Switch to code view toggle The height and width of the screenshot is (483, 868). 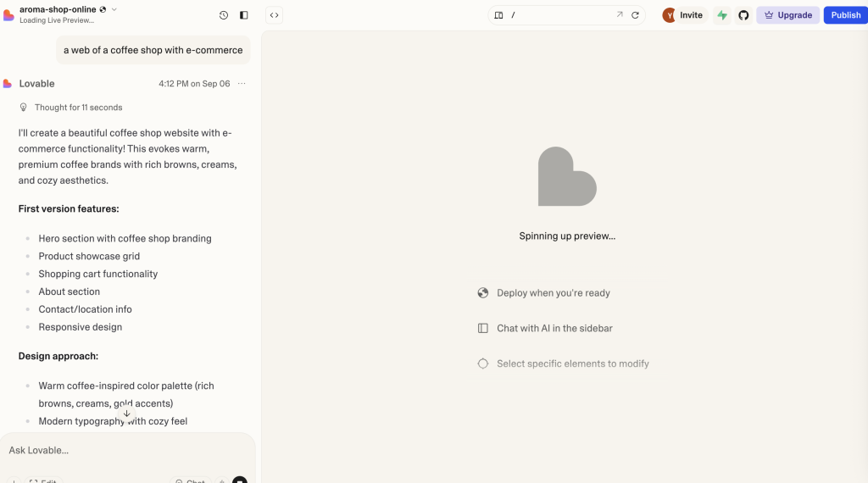(x=274, y=15)
